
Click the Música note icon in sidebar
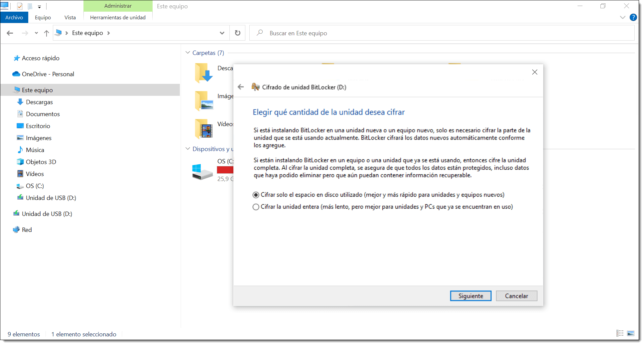20,150
